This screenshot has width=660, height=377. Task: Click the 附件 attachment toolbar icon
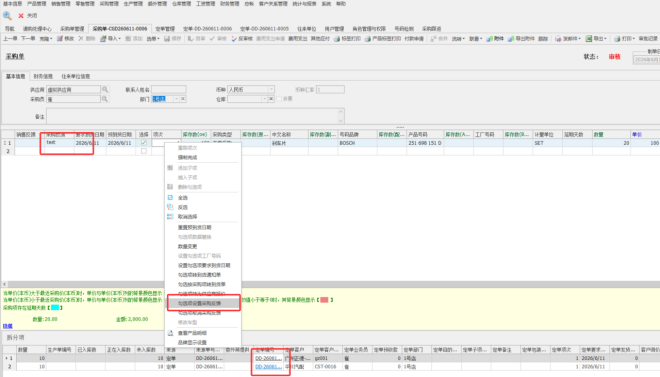coord(489,38)
